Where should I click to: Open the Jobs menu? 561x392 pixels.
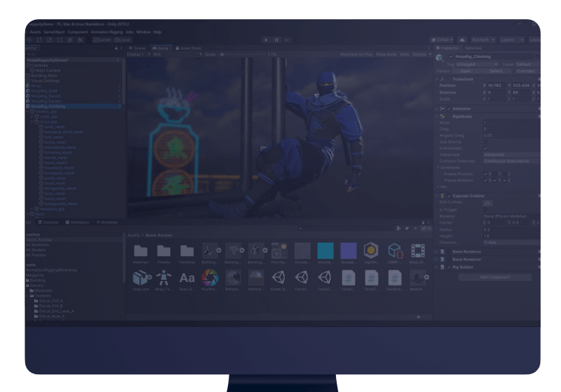click(130, 32)
